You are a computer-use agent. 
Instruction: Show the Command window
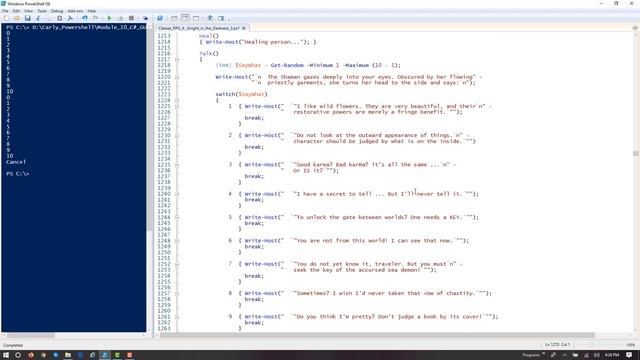click(x=210, y=18)
